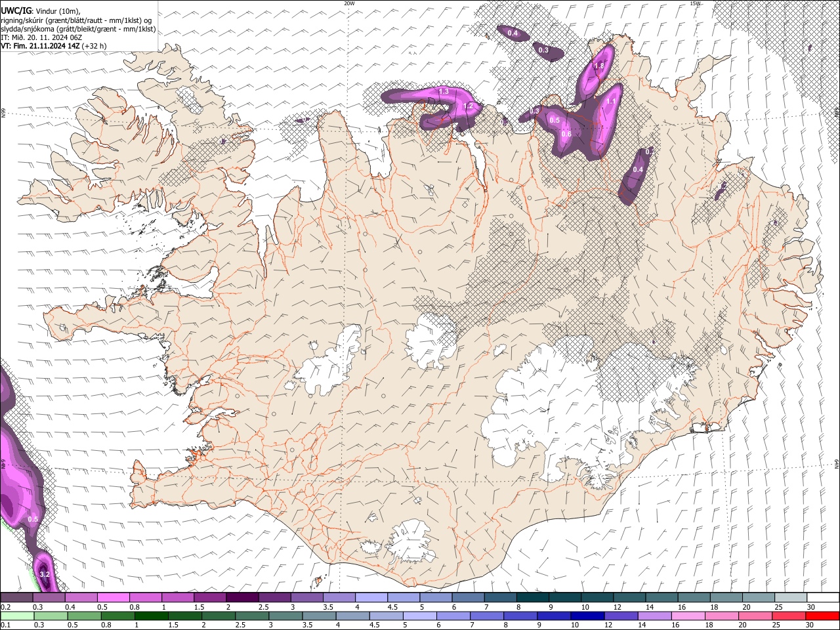The width and height of the screenshot is (840, 630).
Task: Click the '0.2' label starting the upper legend scale
Action: click(x=5, y=607)
